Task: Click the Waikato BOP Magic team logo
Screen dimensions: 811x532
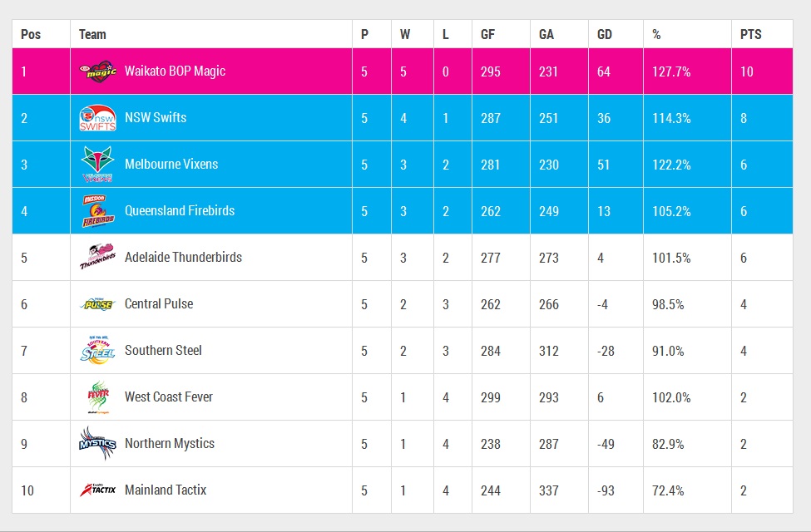Action: tap(97, 71)
